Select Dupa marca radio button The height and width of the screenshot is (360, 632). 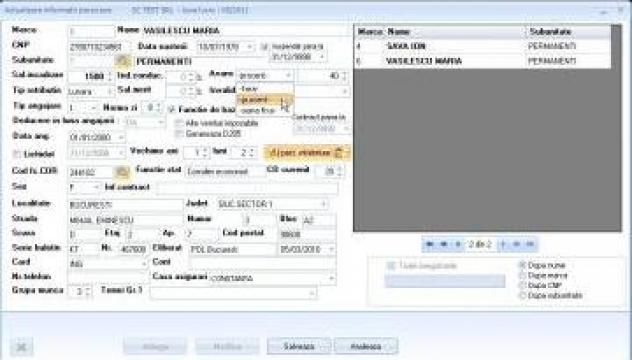point(522,275)
